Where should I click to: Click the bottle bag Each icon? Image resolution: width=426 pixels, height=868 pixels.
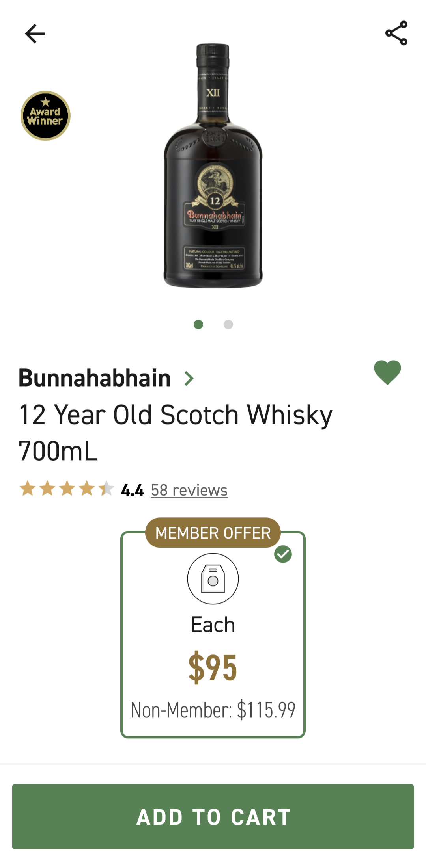point(213,578)
